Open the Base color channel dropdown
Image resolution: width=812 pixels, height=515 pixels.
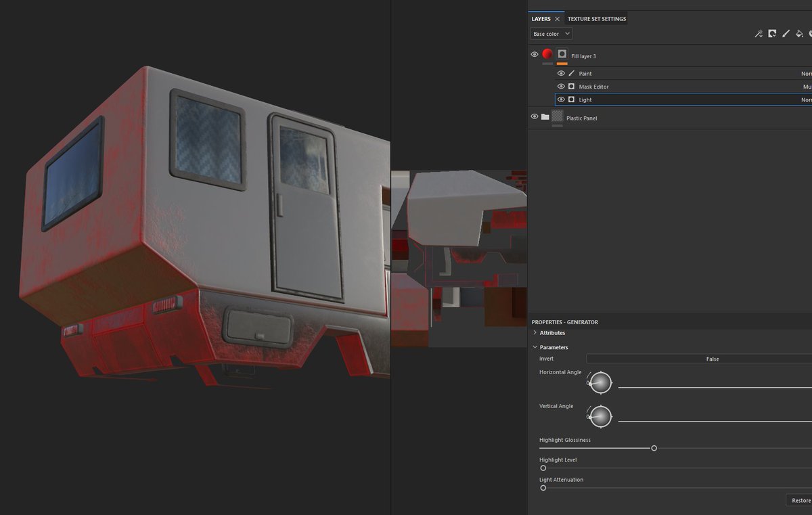(x=550, y=33)
